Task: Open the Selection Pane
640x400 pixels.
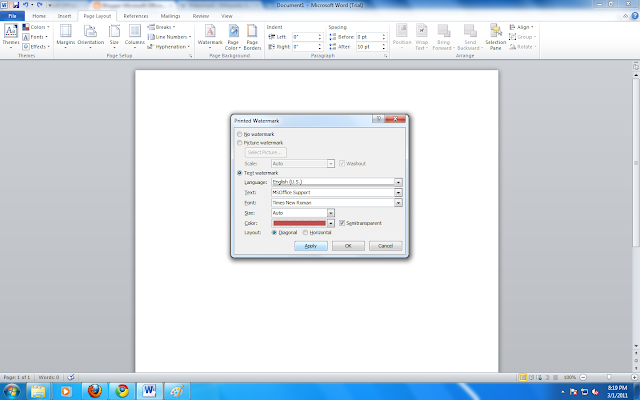Action: (x=496, y=37)
